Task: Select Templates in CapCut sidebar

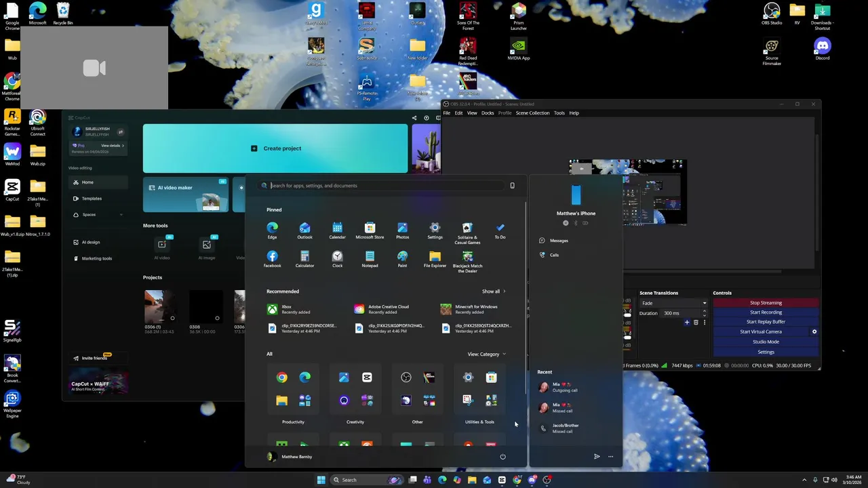Action: [x=98, y=199]
